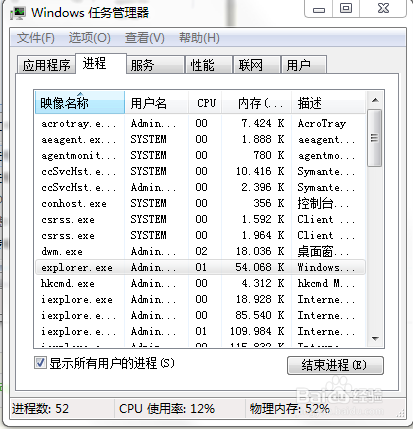This screenshot has height=429, width=413.
Task: Select the hkcmd.exe process row
Action: (200, 284)
